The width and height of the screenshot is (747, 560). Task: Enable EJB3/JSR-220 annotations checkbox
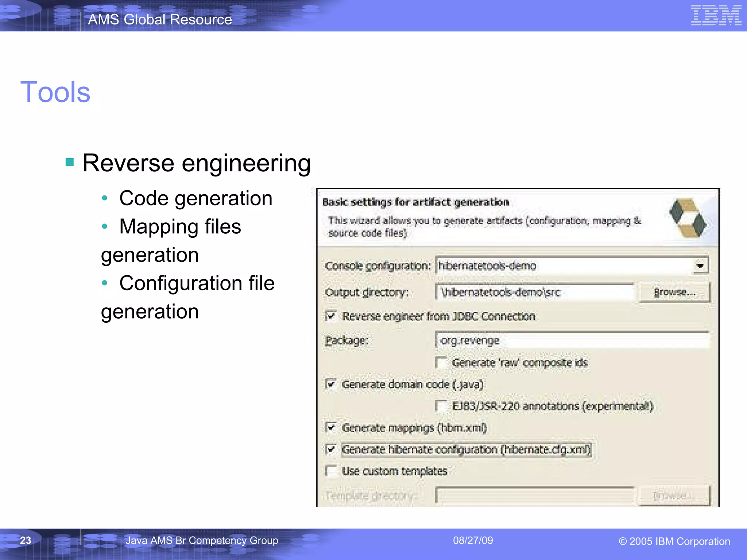(441, 406)
